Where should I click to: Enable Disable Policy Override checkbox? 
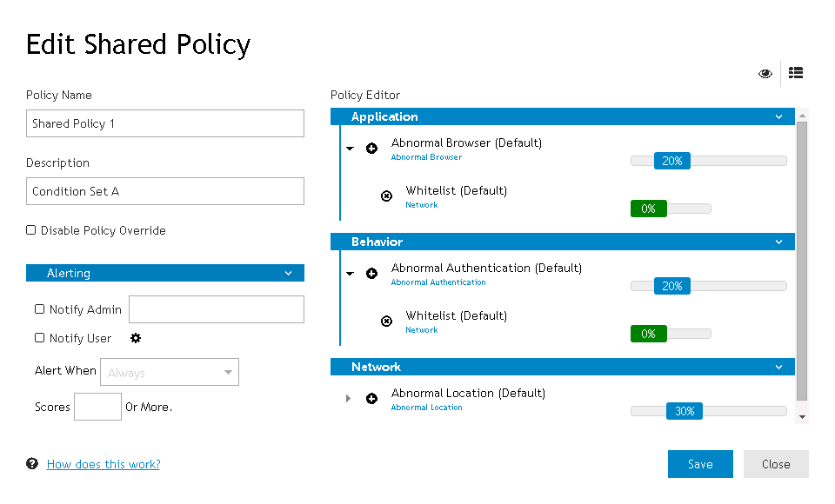click(31, 230)
